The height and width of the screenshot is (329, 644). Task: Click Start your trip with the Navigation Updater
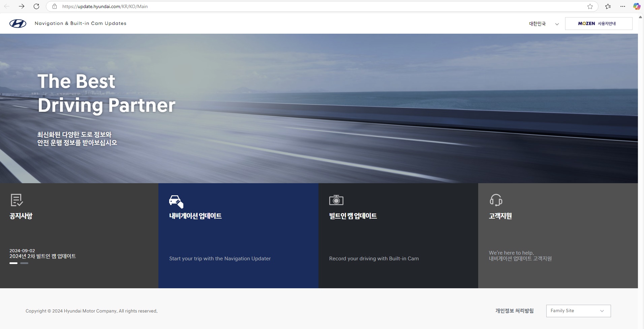[220, 259]
